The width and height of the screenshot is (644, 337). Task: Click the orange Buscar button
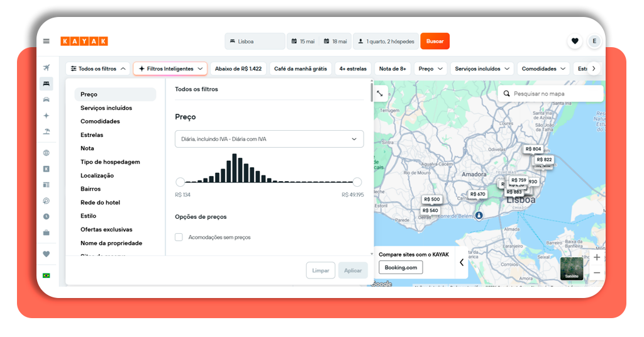click(x=435, y=41)
